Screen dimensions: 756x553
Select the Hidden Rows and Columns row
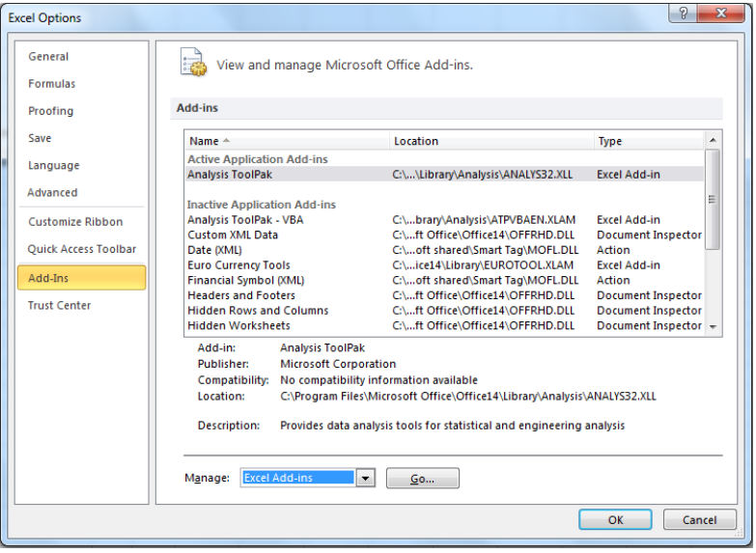[x=444, y=311]
